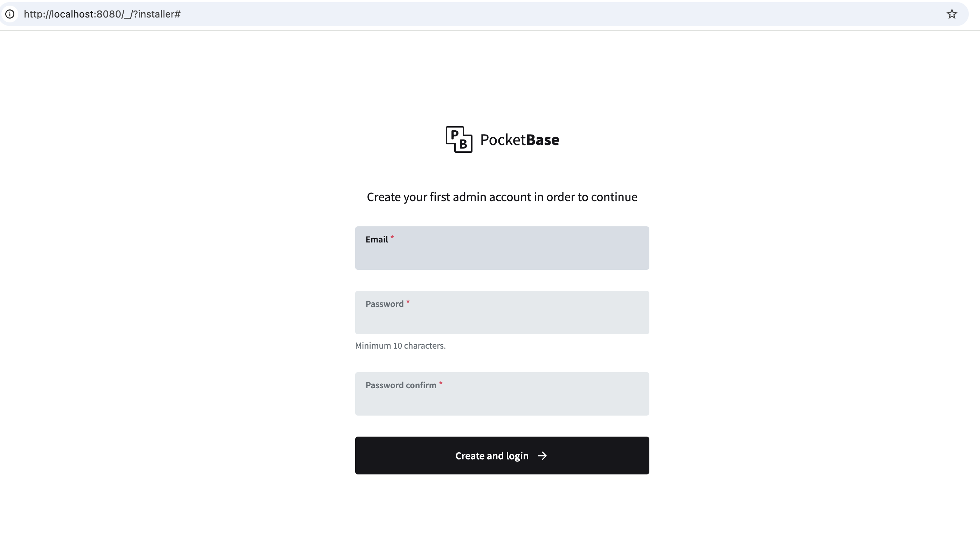
Task: Click the 'Minimum 10 characters.' hint text
Action: pos(400,345)
